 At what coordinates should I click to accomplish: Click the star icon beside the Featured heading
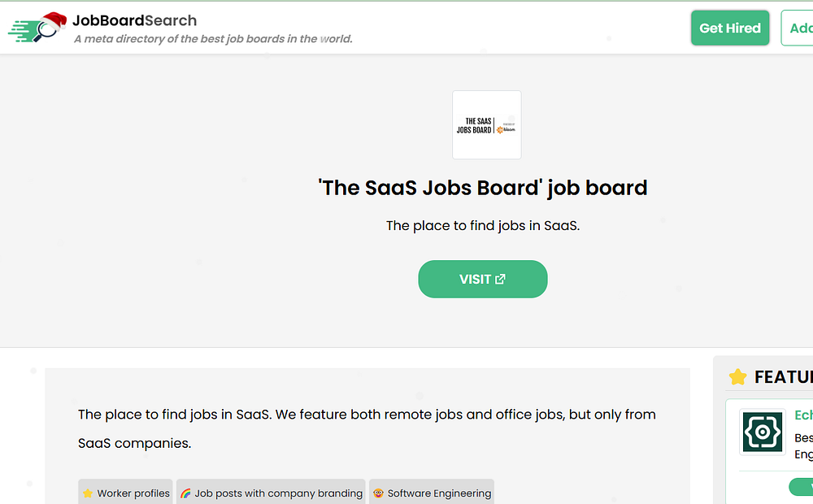click(738, 377)
